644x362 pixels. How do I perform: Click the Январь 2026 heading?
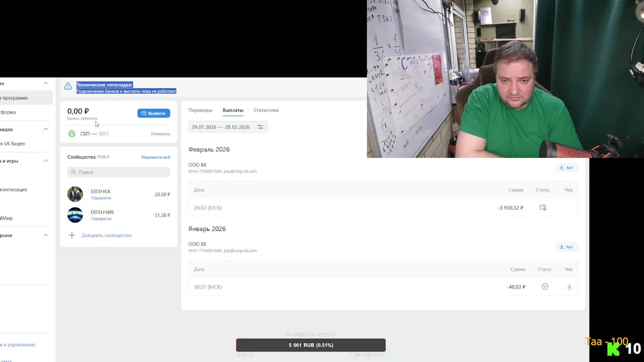click(x=207, y=229)
